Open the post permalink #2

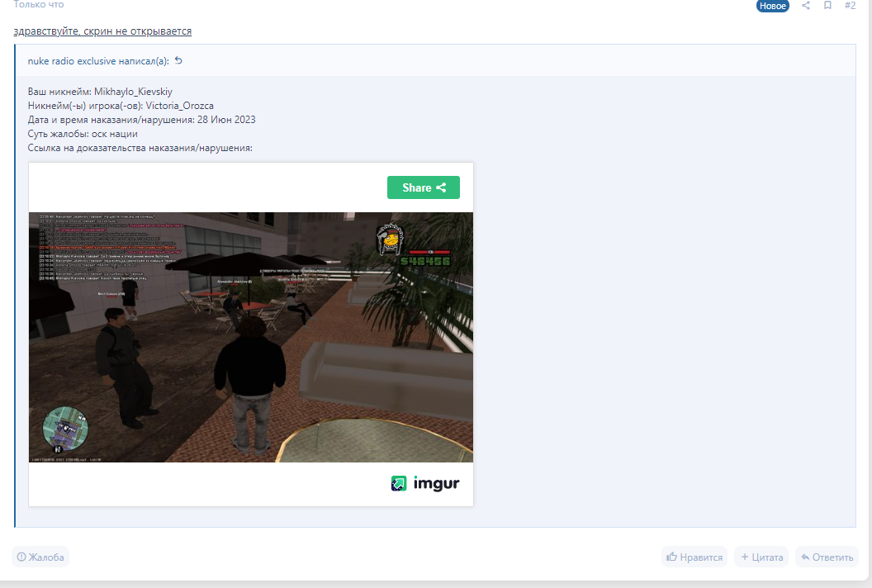[x=850, y=6]
